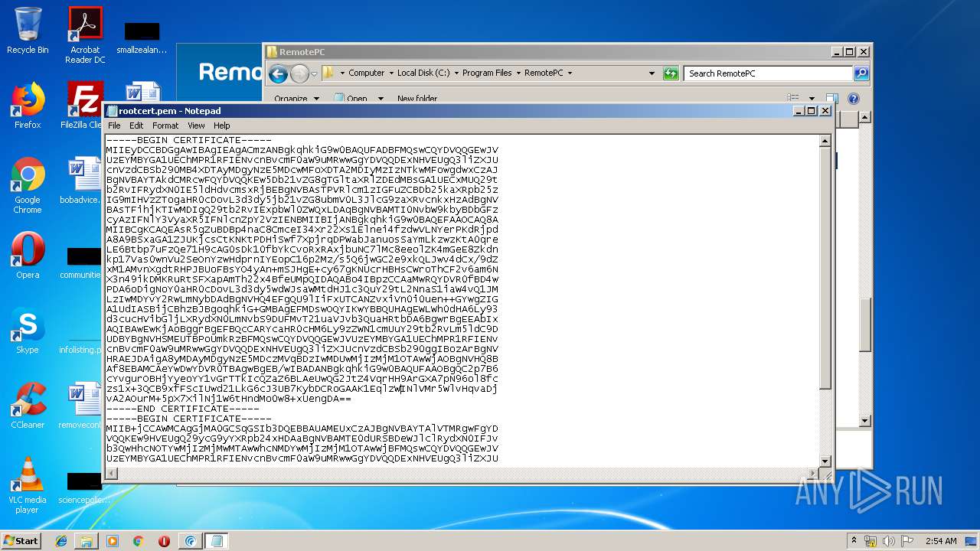
Task: Open Windows Media Player taskbar icon
Action: pos(113,541)
